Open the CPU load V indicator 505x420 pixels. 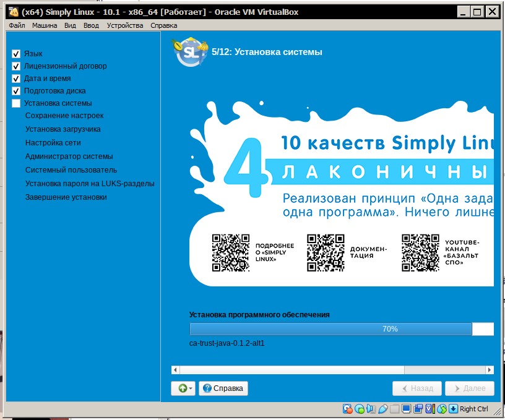pos(430,409)
